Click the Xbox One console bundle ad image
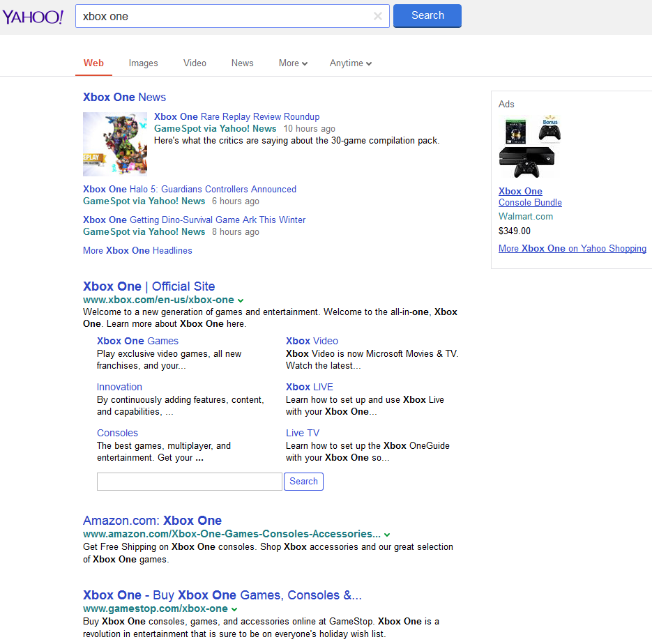652x644 pixels. coord(530,147)
